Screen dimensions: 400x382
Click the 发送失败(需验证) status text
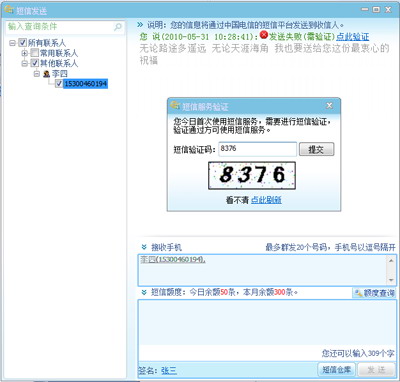[x=302, y=36]
